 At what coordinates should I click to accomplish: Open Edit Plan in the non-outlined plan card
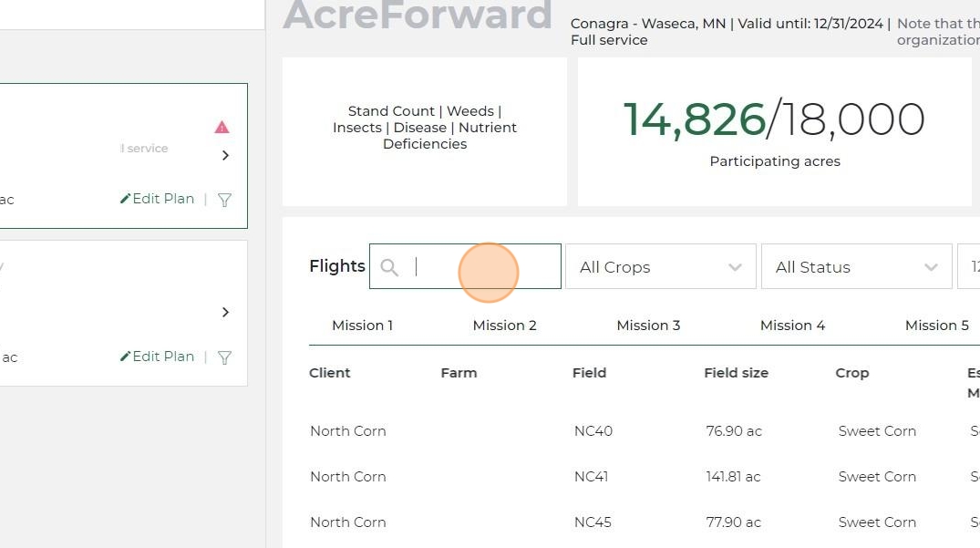tap(158, 357)
